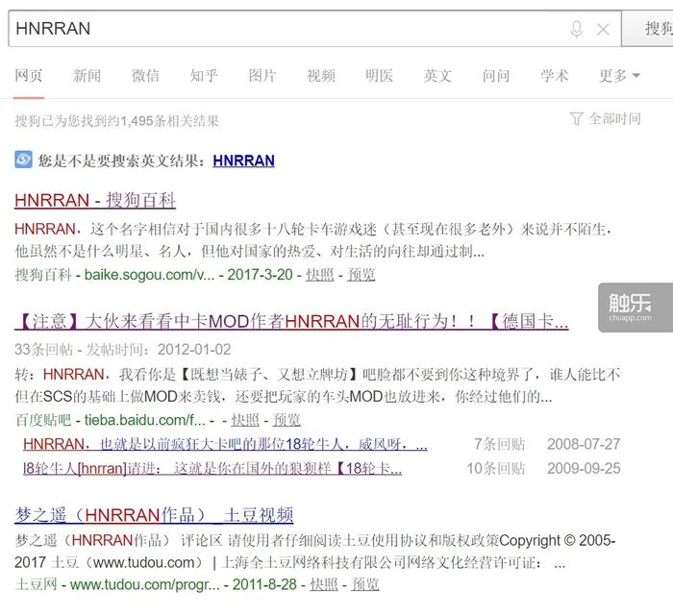
Task: Expand the 更多 dropdown
Action: (620, 76)
